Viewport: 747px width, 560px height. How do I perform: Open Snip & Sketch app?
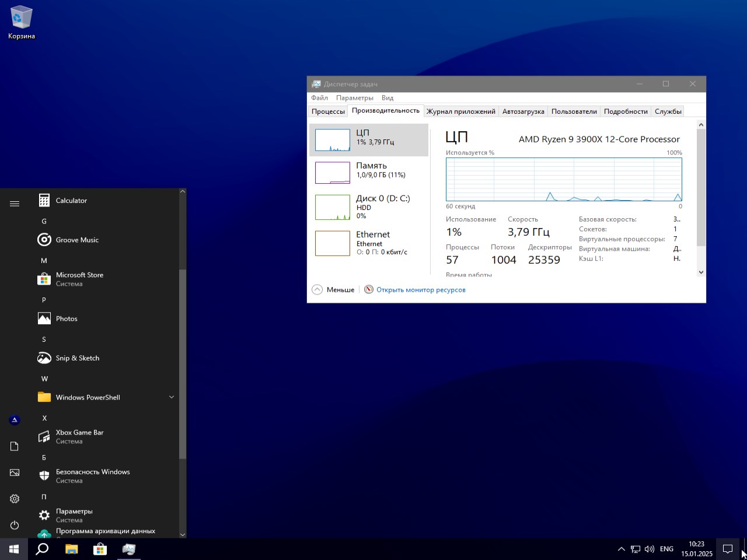(77, 358)
